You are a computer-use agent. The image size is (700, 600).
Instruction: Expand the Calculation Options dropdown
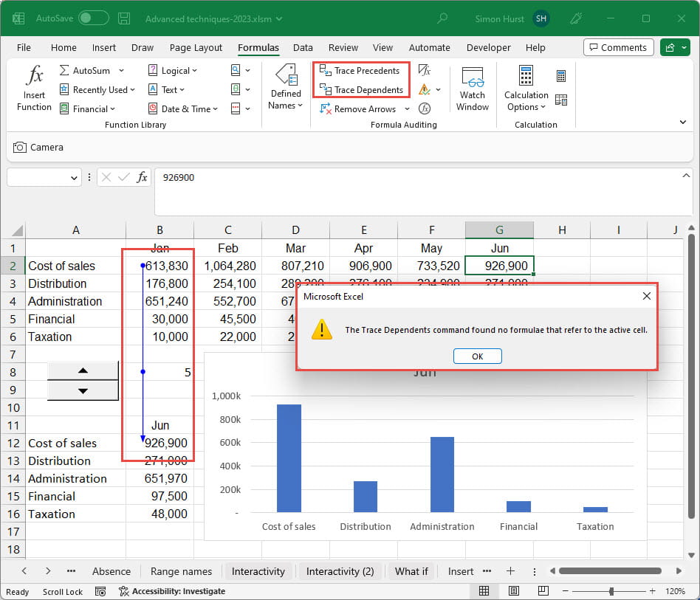pyautogui.click(x=526, y=100)
